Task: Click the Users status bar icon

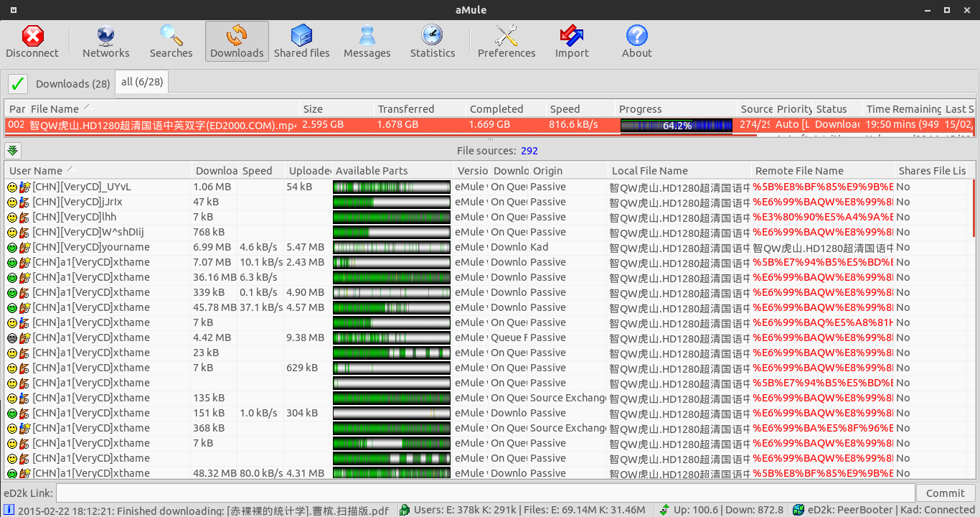Action: pos(405,510)
